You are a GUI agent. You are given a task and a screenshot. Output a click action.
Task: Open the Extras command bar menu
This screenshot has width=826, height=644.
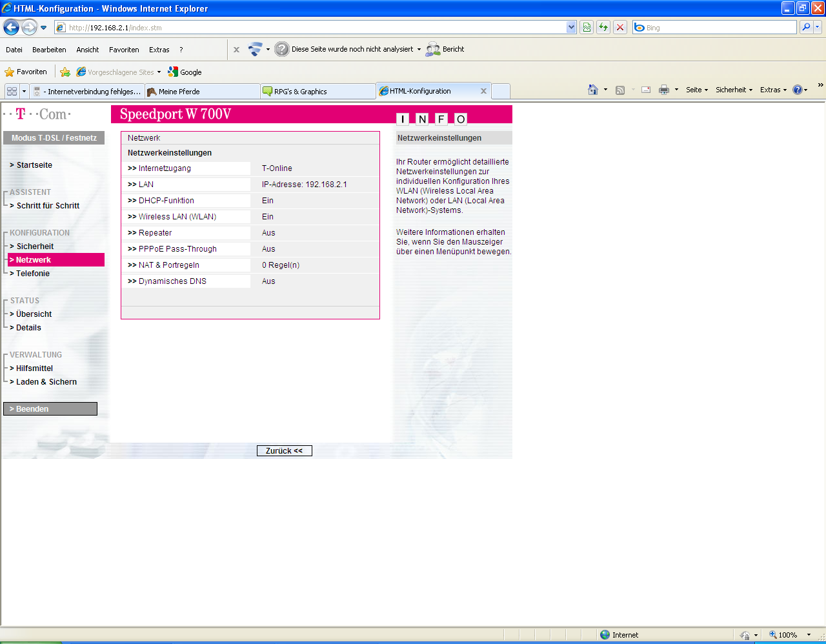[x=773, y=90]
